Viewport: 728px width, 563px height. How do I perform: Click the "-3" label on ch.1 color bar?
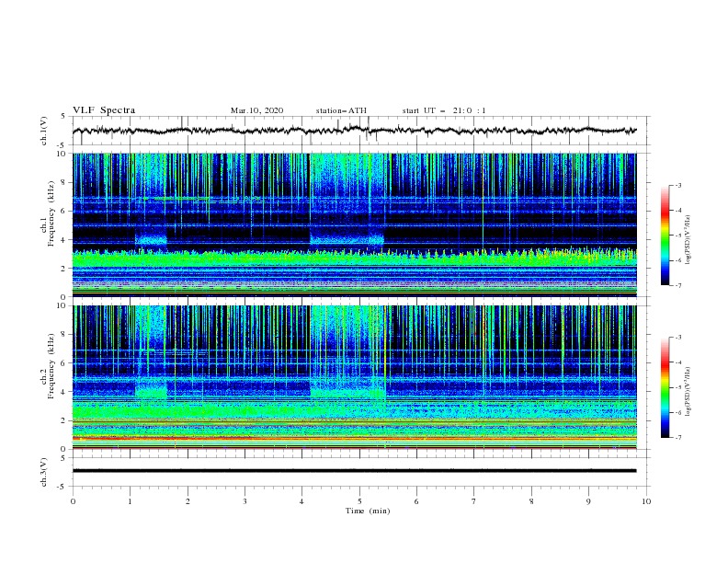point(677,185)
